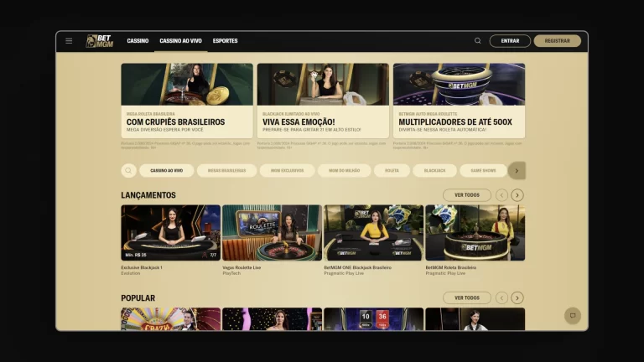Open the Com Crupiês Brasileiros promo banner

(187, 101)
